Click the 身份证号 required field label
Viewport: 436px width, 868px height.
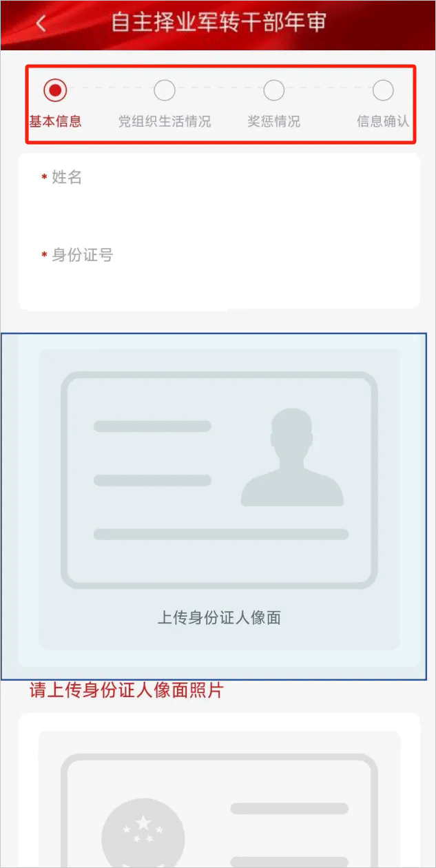77,256
